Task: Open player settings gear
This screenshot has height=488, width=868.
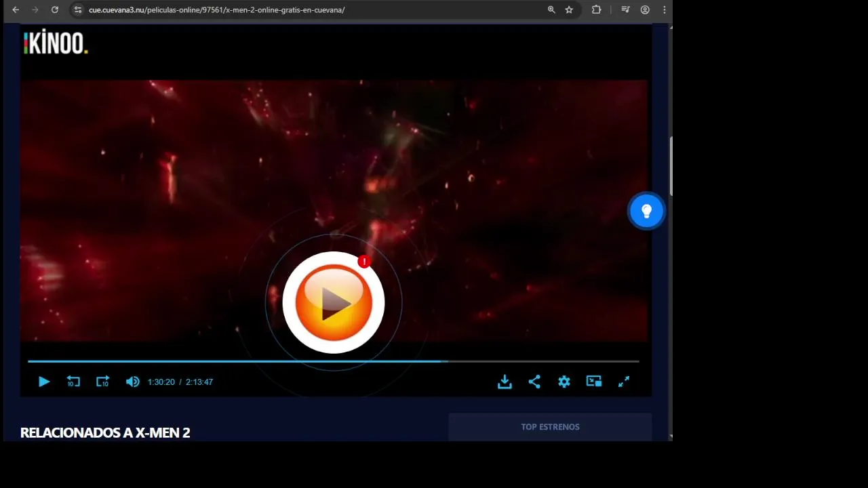Action: (564, 382)
